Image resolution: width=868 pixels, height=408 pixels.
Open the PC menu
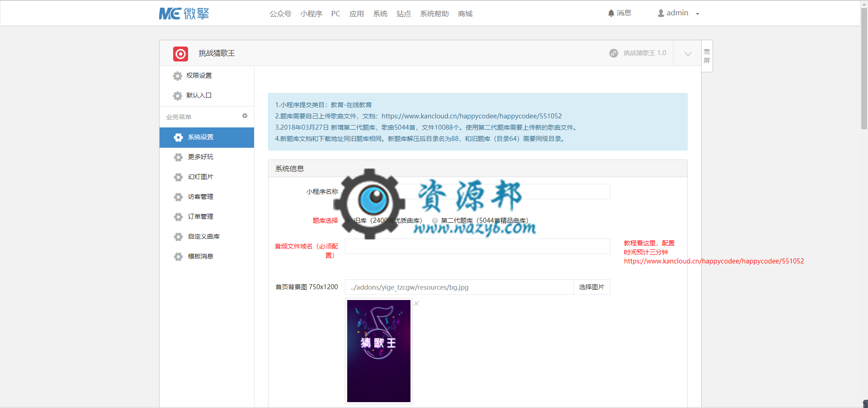(335, 14)
